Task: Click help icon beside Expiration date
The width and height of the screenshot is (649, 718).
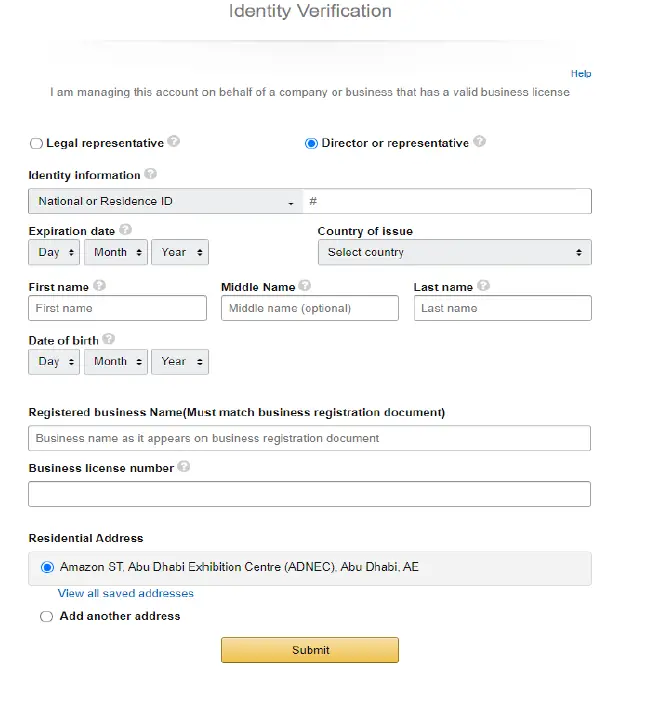Action: pyautogui.click(x=125, y=230)
